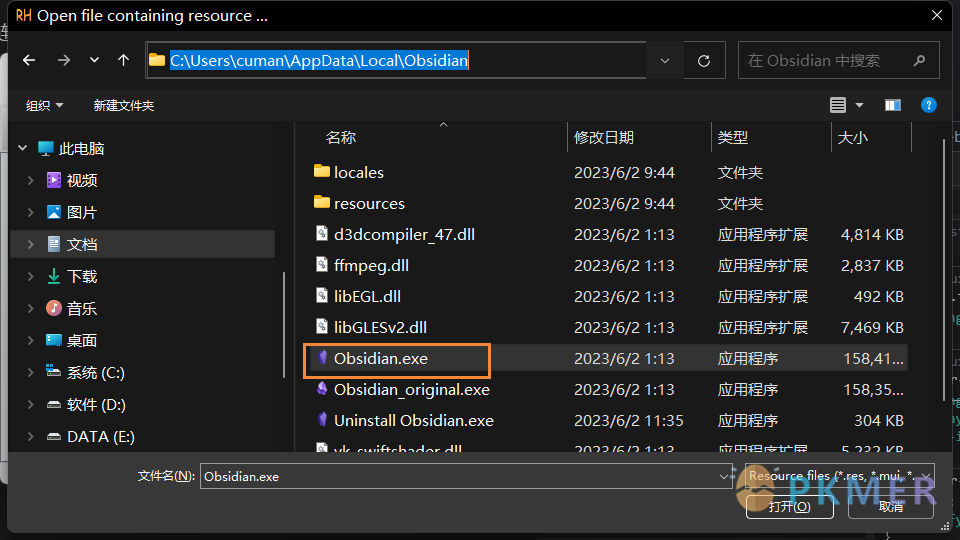Click the navigation pane scrollbar
This screenshot has width=960, height=540.
284,324
